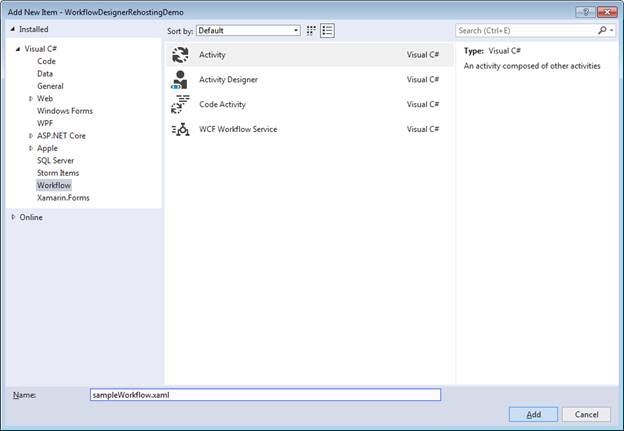This screenshot has height=431, width=624.
Task: Click the Online heading label
Action: [31, 217]
